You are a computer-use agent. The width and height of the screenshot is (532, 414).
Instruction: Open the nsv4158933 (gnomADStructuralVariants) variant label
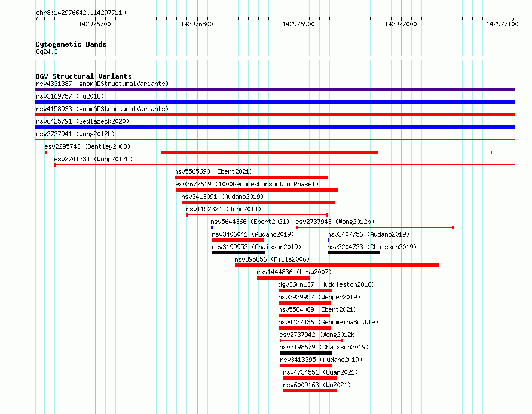(102, 109)
